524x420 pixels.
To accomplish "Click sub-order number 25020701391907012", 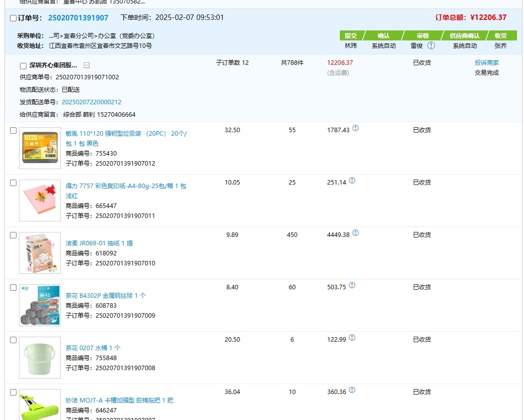I will tap(125, 164).
